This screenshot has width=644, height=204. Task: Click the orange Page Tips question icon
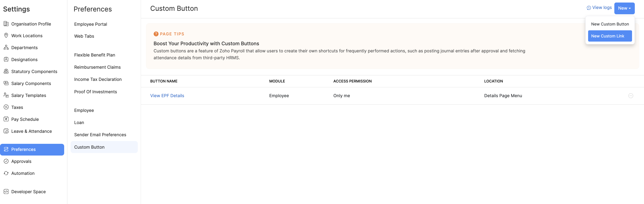click(x=156, y=34)
